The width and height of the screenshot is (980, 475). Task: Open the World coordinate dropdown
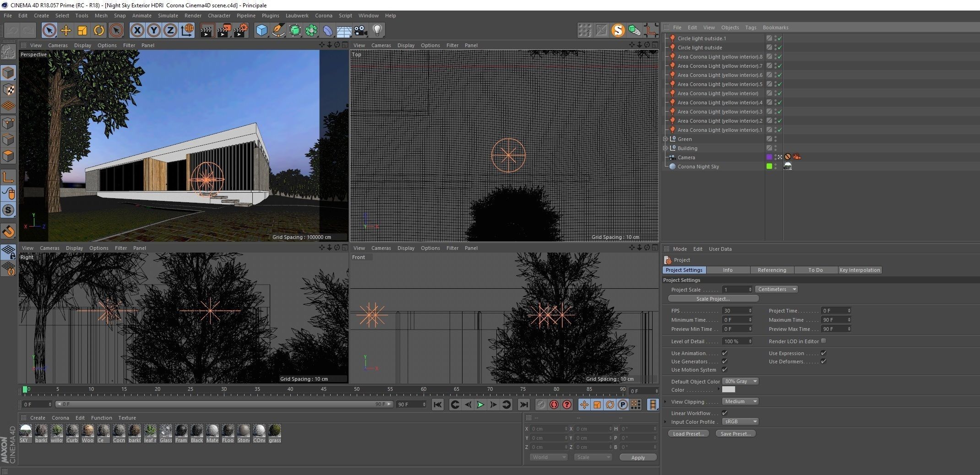[x=549, y=457]
